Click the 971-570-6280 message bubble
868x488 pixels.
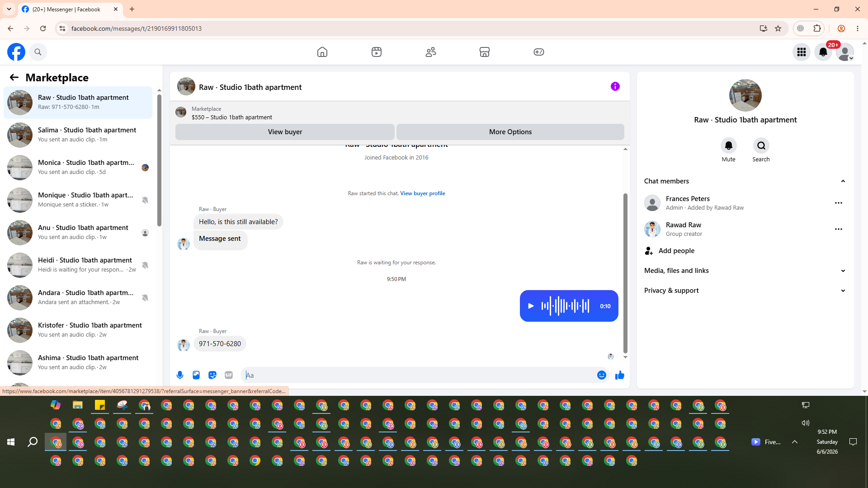coord(220,344)
